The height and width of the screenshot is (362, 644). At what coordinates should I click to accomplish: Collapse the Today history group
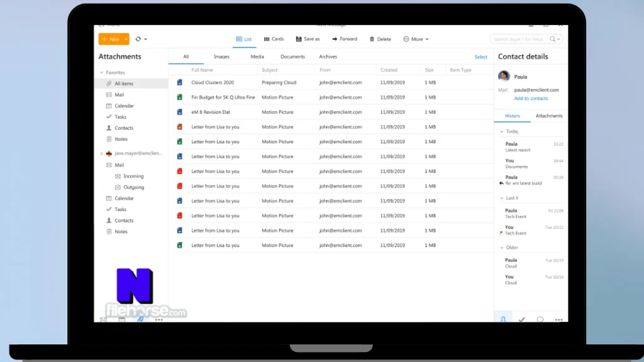tap(501, 131)
